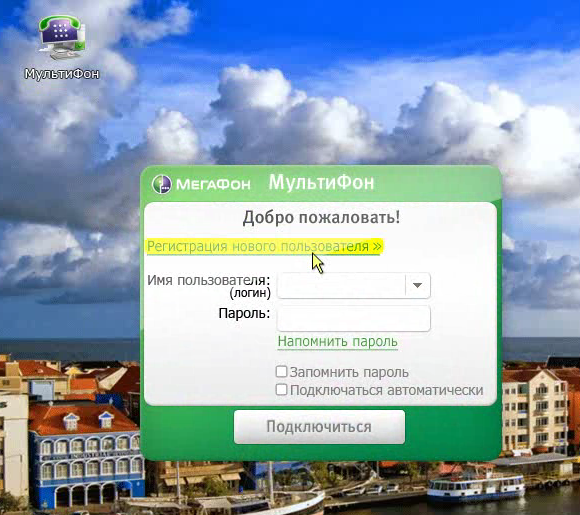Click the Подключиться button
This screenshot has width=580, height=515.
319,427
